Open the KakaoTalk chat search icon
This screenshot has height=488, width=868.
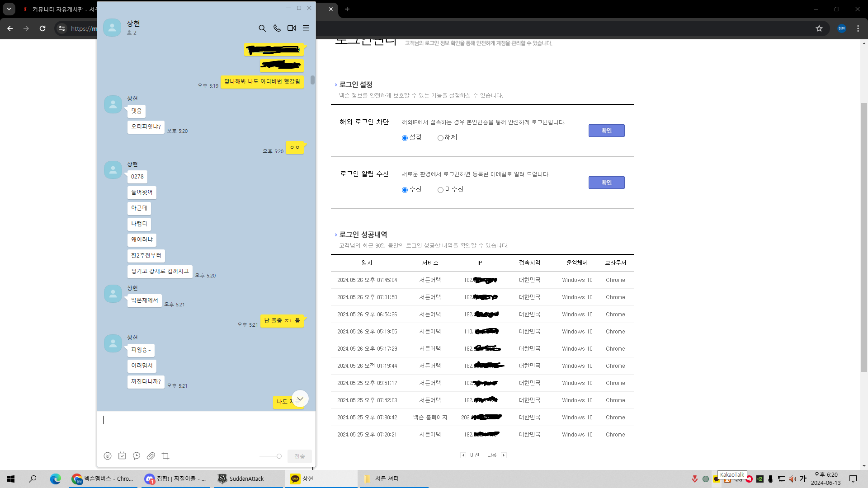(x=262, y=28)
